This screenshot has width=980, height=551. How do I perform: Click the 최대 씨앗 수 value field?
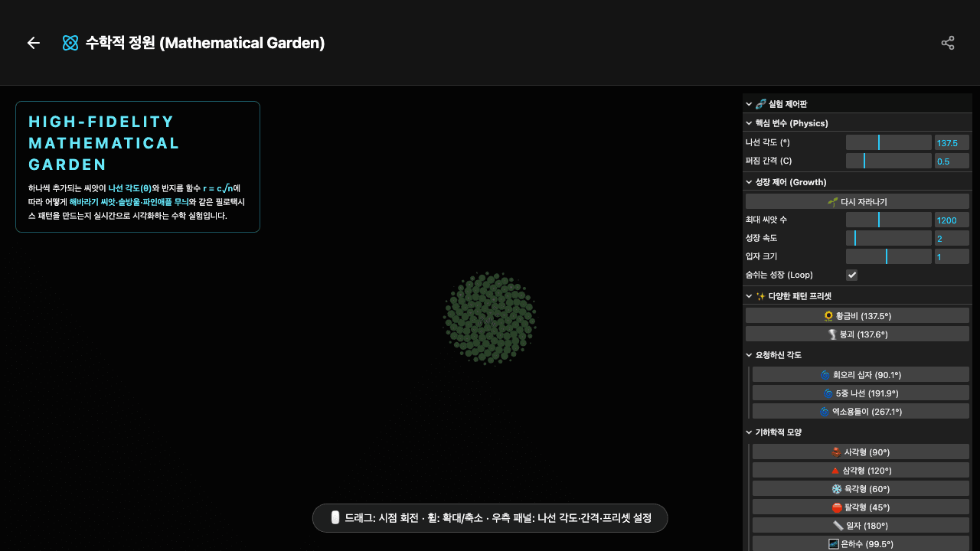tap(951, 220)
